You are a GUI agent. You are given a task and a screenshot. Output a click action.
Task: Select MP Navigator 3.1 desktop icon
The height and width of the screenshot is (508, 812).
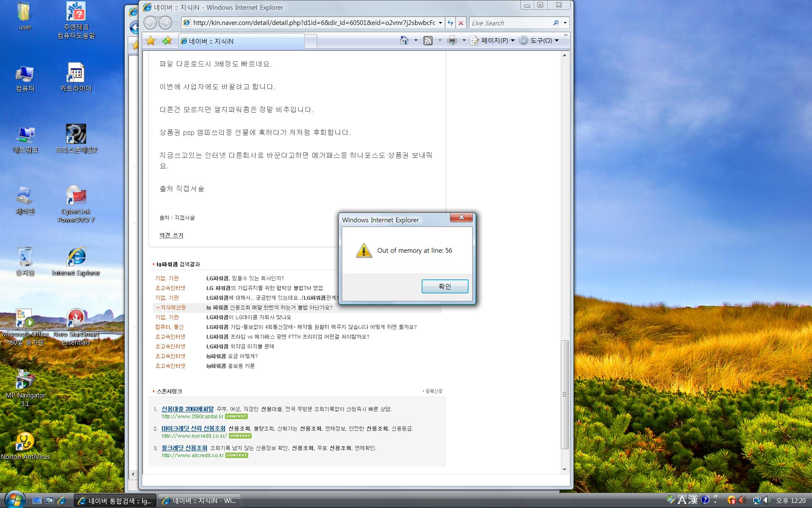[25, 388]
